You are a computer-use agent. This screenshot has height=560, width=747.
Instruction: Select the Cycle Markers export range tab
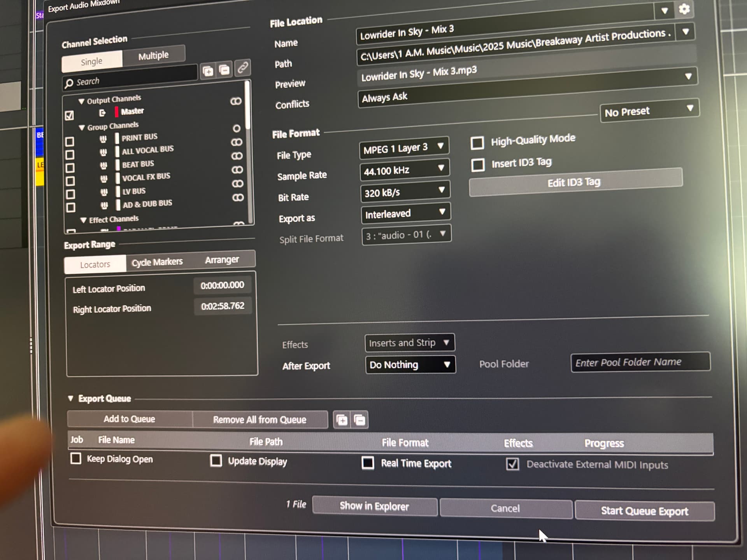157,262
